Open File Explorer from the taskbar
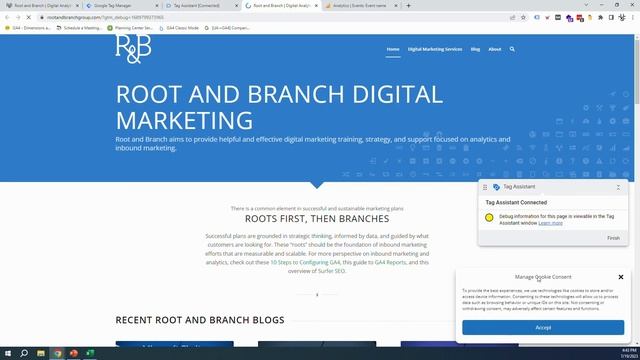This screenshot has height=360, width=640. point(41,353)
